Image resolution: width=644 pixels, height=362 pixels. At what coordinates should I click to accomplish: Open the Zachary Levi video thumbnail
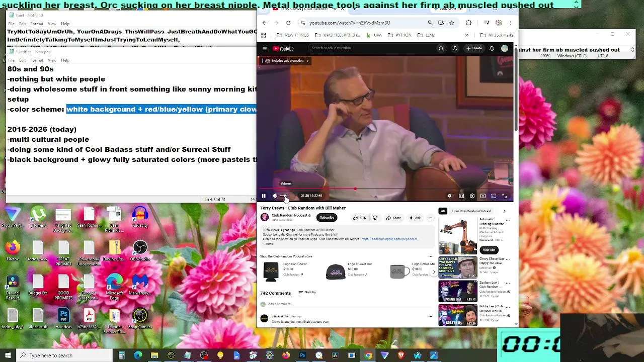(x=457, y=291)
